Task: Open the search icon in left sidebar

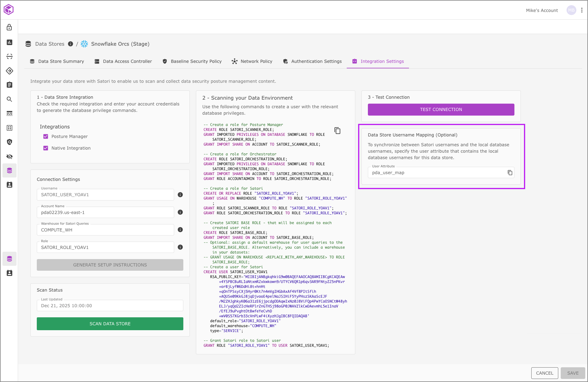Action: [x=10, y=99]
